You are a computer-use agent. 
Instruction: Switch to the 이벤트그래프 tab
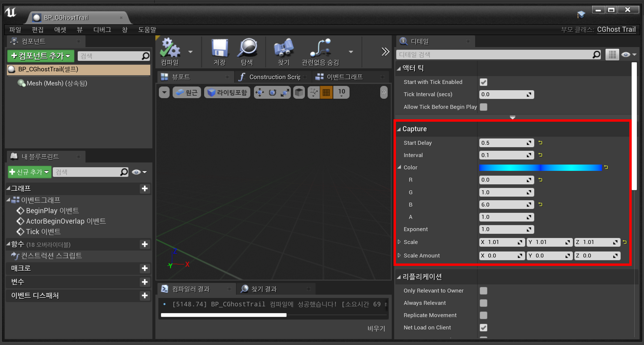[x=344, y=77]
